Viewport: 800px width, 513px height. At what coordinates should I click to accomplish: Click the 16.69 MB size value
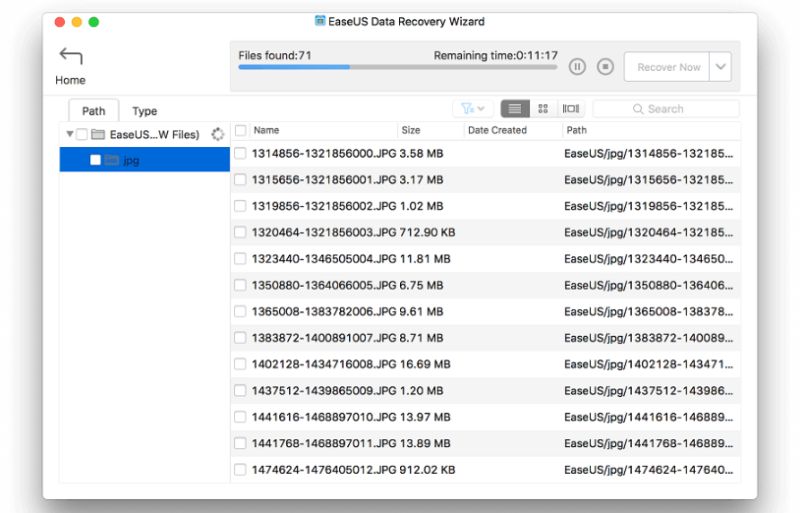pyautogui.click(x=424, y=364)
